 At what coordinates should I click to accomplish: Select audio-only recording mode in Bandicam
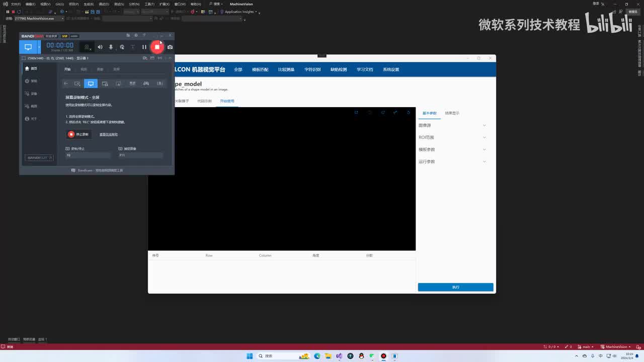click(160, 83)
